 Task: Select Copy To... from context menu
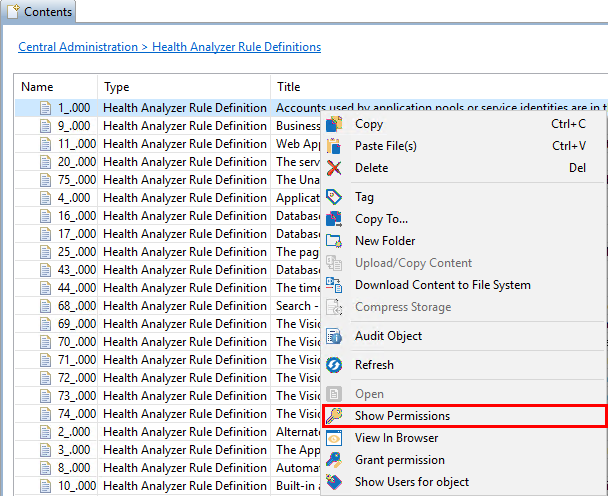pos(381,219)
